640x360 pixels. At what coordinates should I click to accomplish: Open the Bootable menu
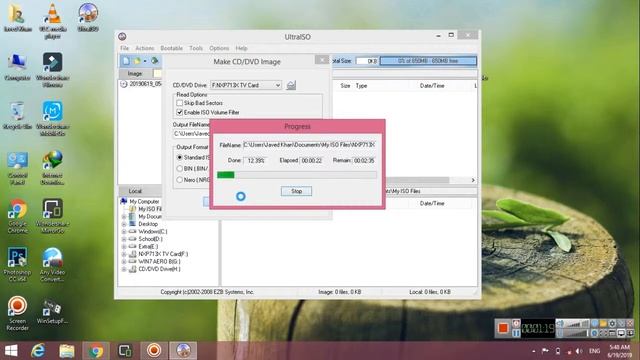tap(171, 48)
